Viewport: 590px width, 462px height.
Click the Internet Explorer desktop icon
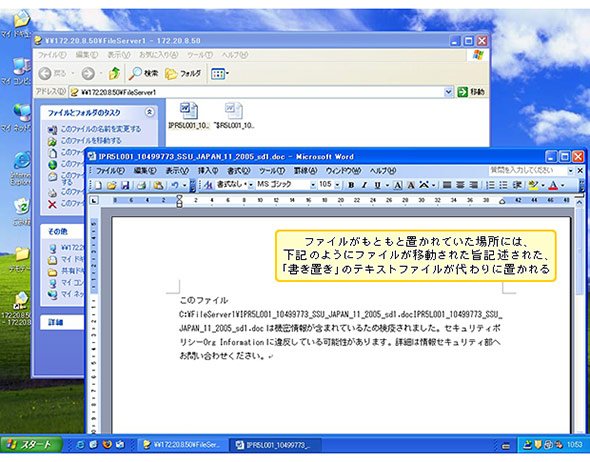point(21,168)
